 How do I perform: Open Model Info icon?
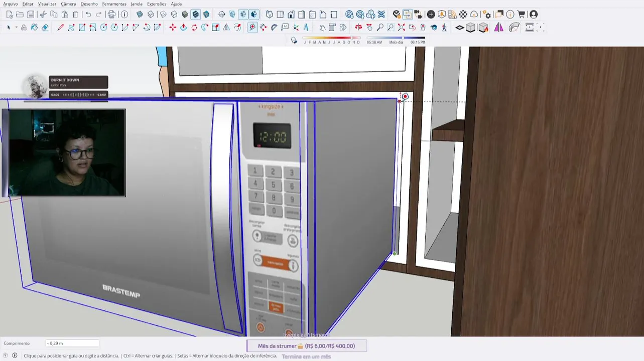[x=124, y=15]
